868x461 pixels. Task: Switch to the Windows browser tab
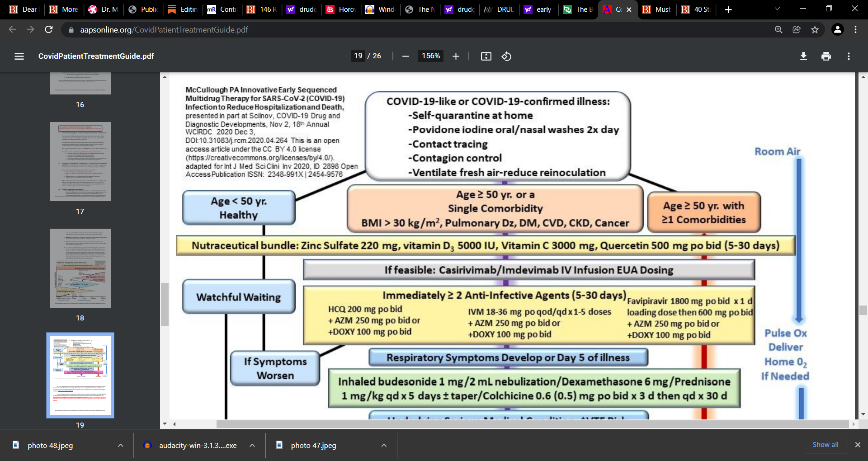381,9
